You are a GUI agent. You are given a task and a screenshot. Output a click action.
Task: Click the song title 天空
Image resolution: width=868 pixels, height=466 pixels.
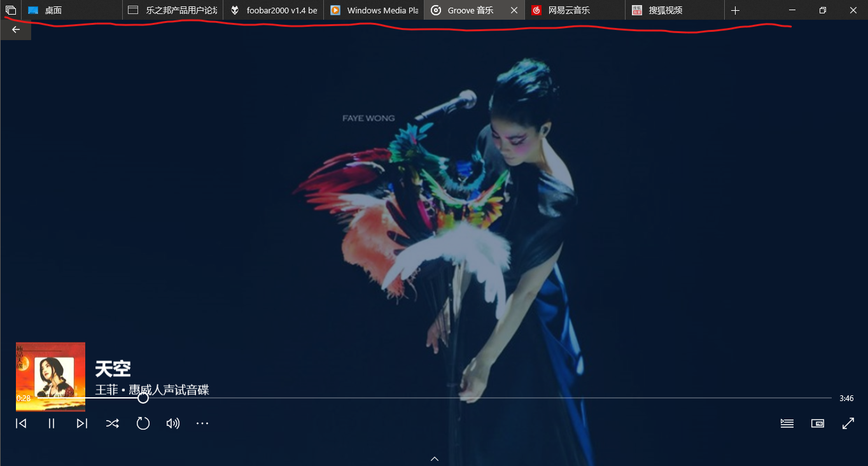113,369
